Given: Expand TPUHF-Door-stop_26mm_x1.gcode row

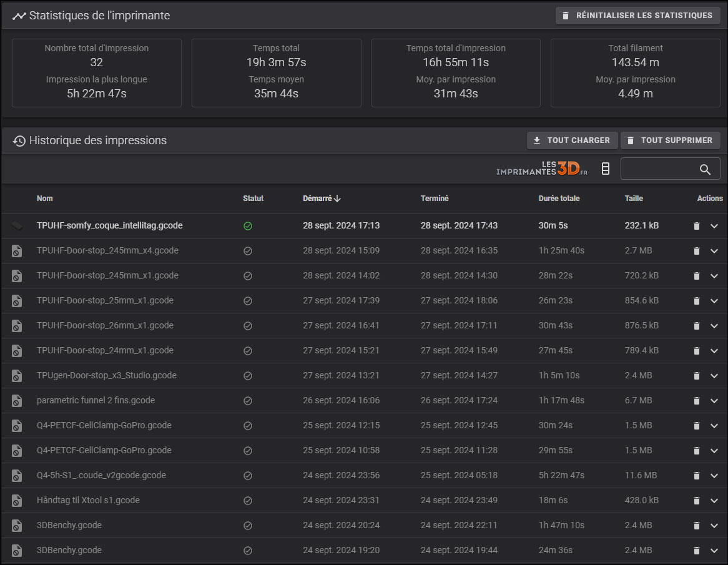Looking at the screenshot, I should point(714,326).
